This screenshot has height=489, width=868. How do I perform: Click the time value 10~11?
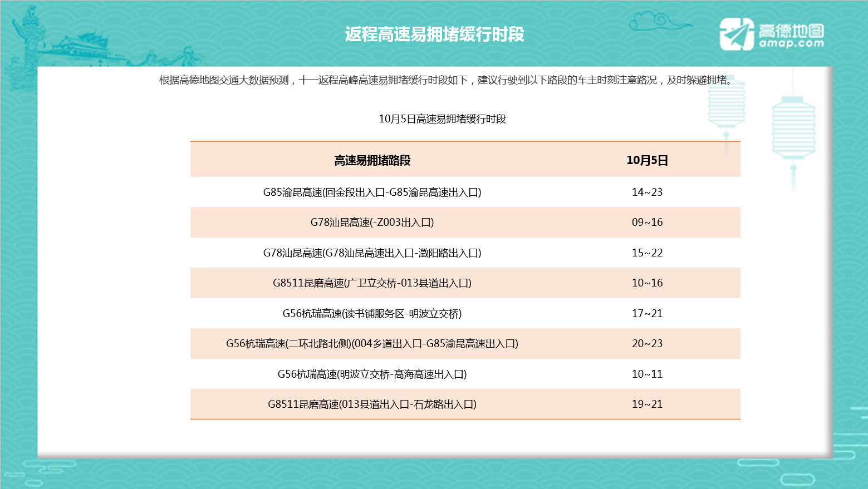(647, 374)
